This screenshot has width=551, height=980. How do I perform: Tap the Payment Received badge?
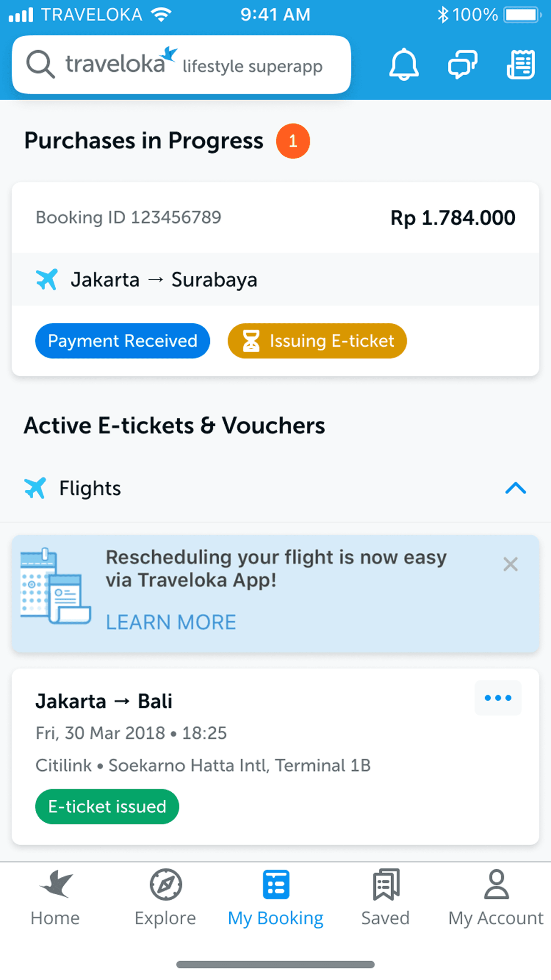[x=122, y=341]
